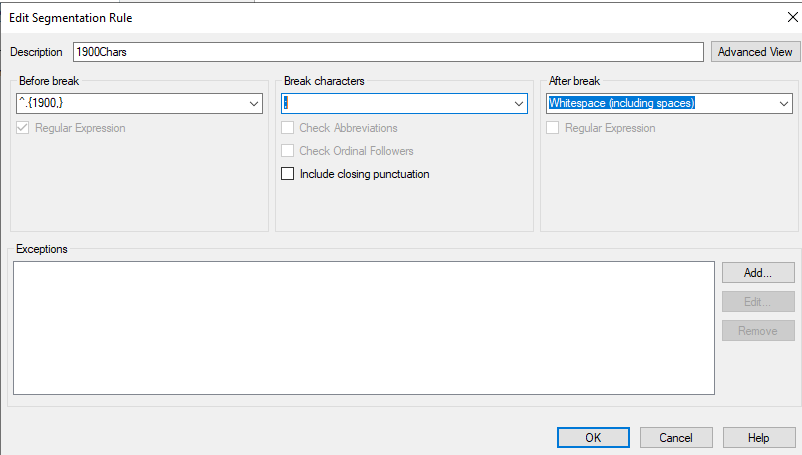Open the Break characters dropdown arrow
802x455 pixels.
point(519,103)
